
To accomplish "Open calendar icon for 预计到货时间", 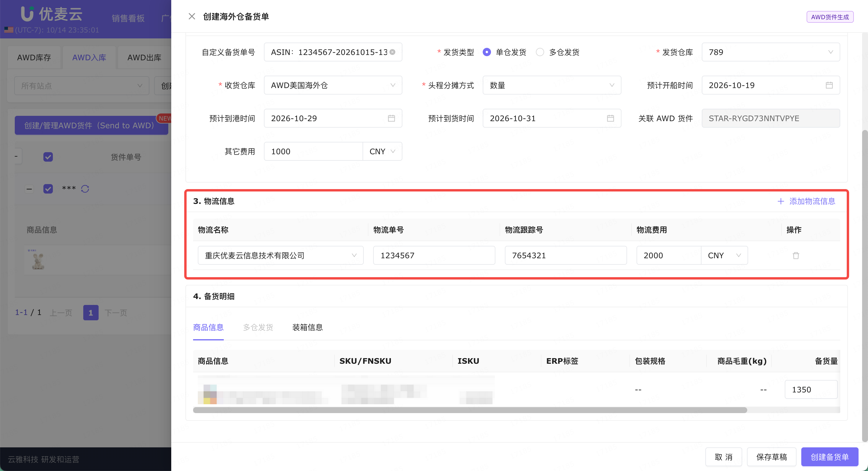I will point(610,118).
